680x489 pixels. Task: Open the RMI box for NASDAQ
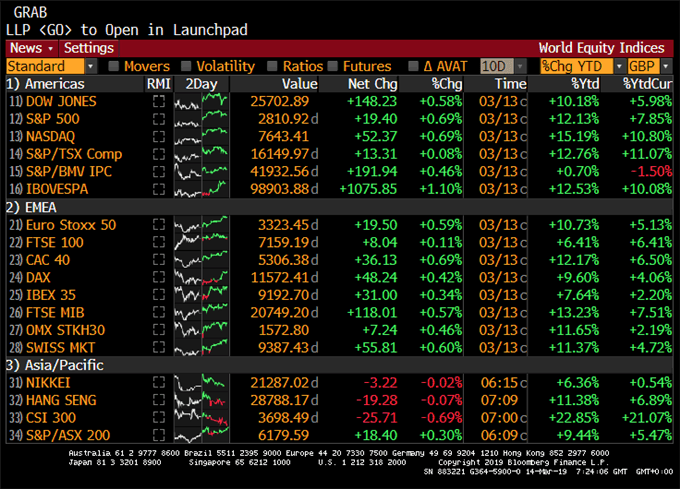pyautogui.click(x=159, y=137)
